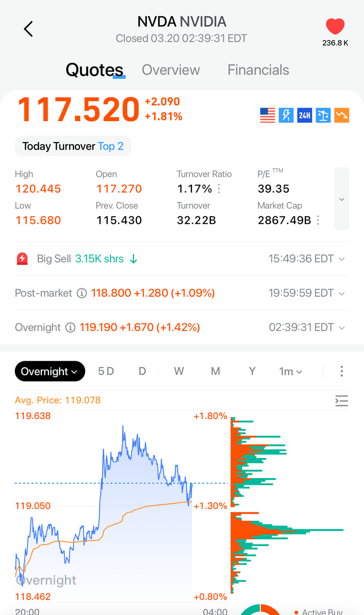364x615 pixels.
Task: Open the Overnight chart session dropdown
Action: coord(50,371)
